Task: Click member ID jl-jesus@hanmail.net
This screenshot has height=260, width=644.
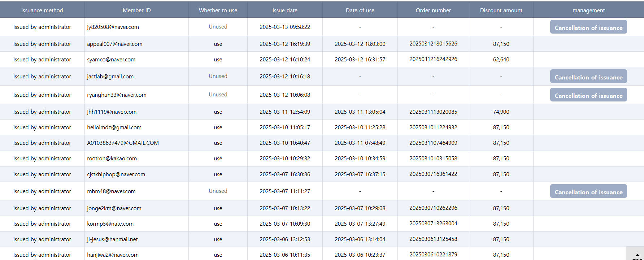Action: pyautogui.click(x=112, y=239)
